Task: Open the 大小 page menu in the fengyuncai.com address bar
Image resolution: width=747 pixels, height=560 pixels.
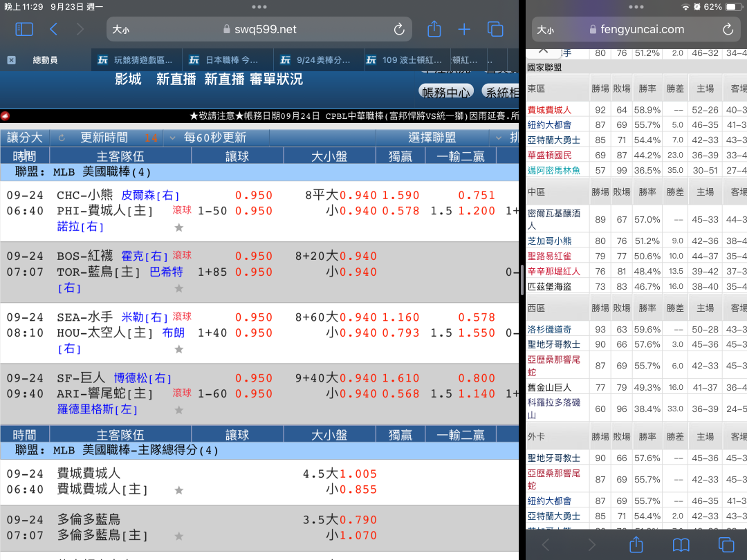Action: coord(546,30)
